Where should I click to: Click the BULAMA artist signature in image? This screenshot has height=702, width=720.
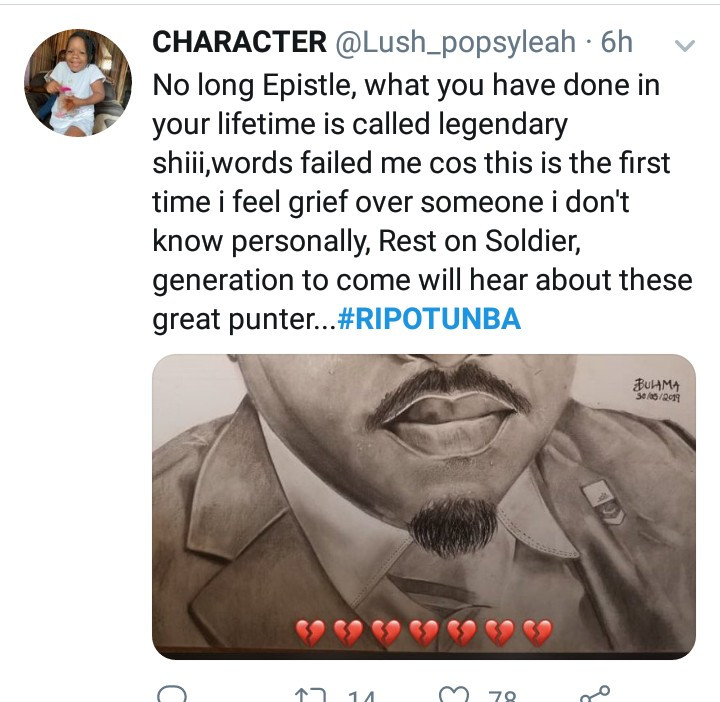[657, 389]
